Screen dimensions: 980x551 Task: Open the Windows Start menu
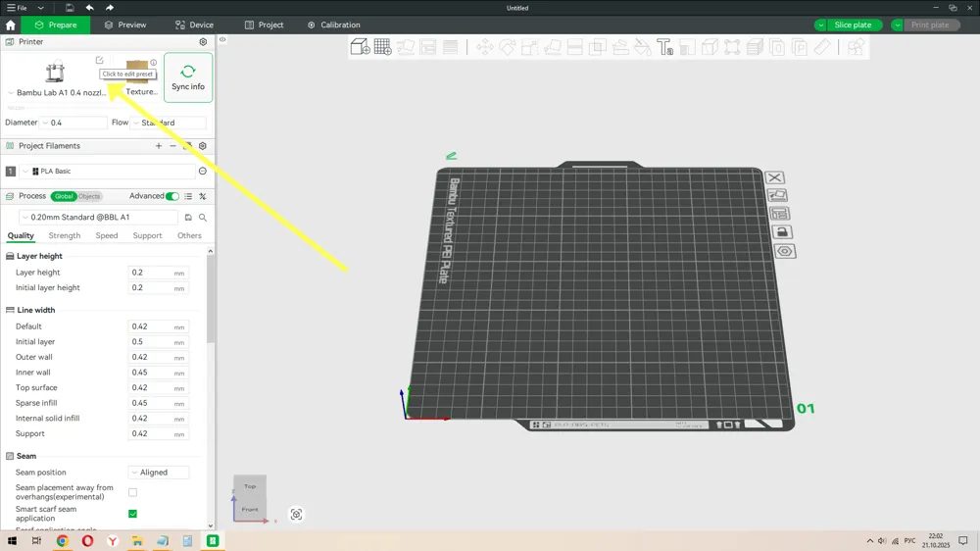(x=12, y=541)
